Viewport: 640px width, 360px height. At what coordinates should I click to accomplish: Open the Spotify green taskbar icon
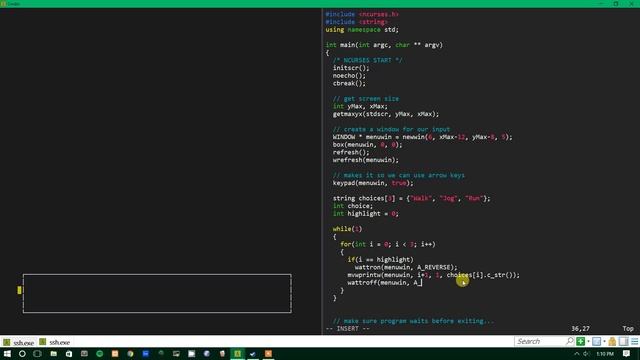[x=100, y=353]
